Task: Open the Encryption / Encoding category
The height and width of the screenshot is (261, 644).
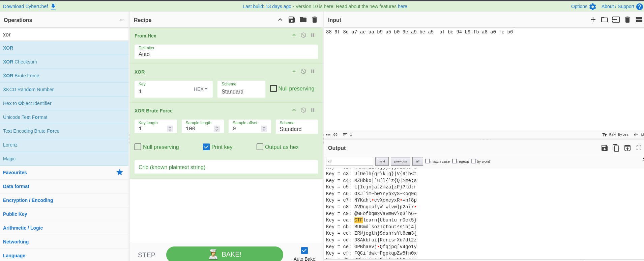Action: 64,200
